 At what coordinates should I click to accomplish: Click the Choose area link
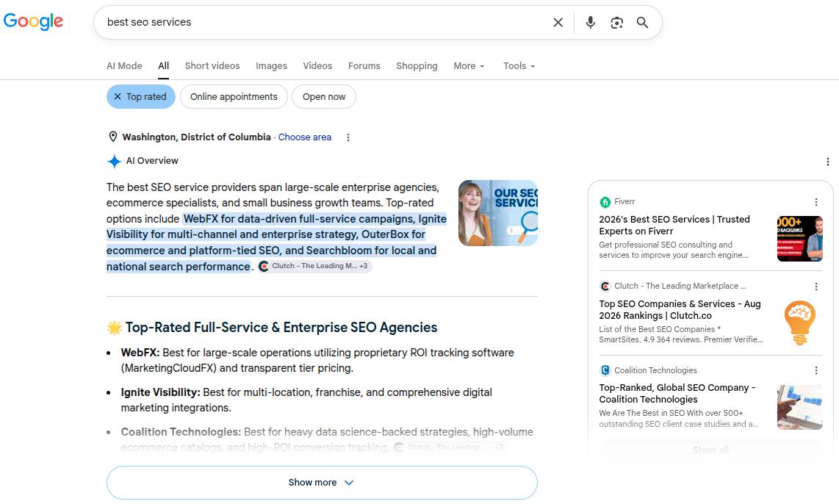click(304, 137)
